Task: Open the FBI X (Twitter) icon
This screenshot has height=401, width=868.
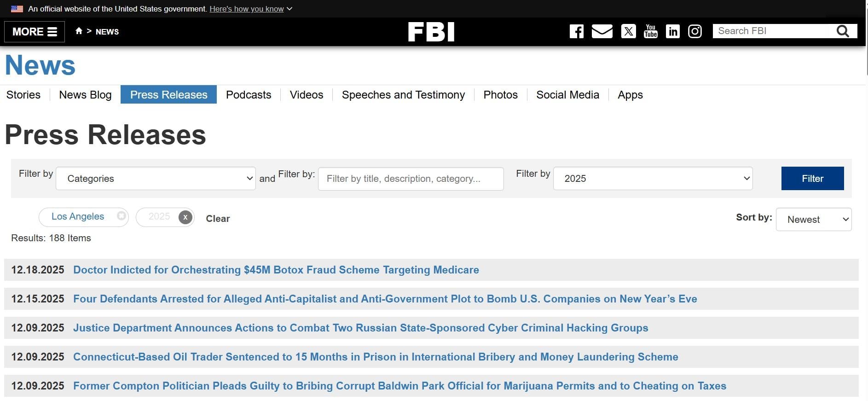Action: point(628,31)
